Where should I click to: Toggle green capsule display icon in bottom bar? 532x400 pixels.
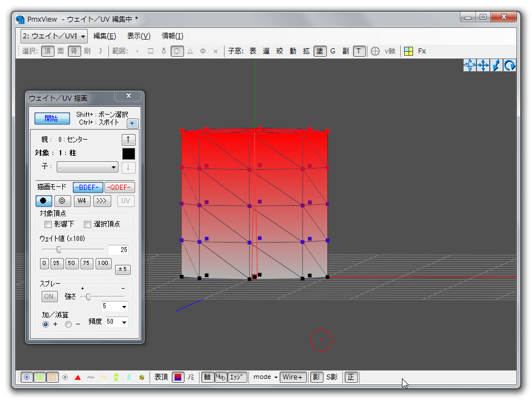116,377
